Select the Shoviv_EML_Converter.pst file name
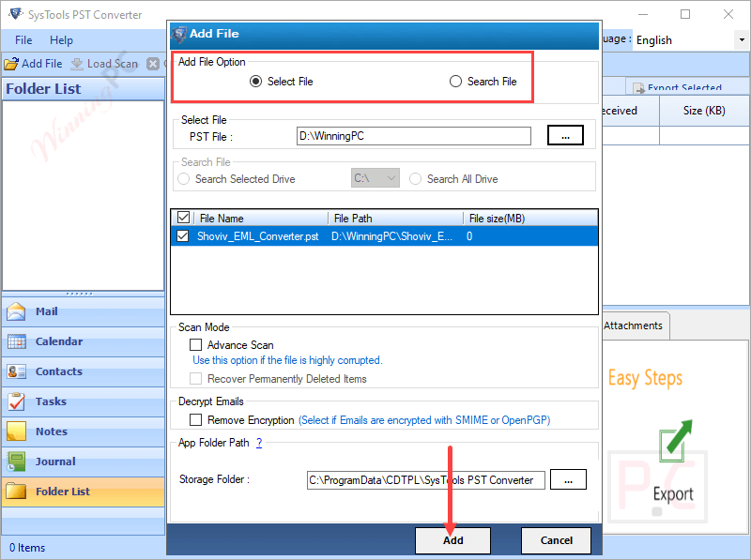The height and width of the screenshot is (560, 751). (x=258, y=236)
